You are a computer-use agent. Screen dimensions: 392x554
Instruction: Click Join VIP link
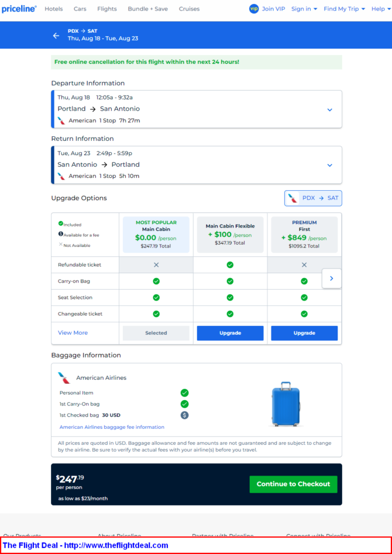(274, 9)
